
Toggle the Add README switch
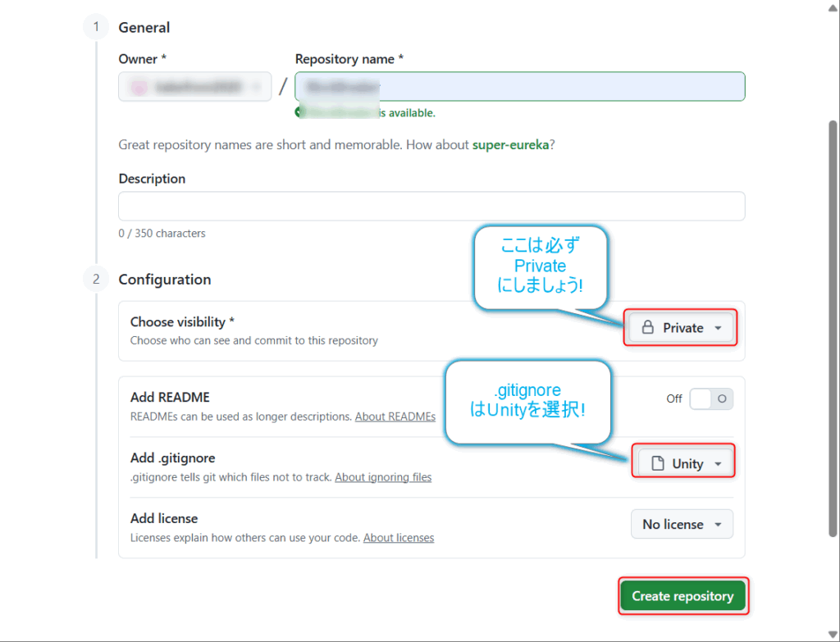tap(710, 398)
